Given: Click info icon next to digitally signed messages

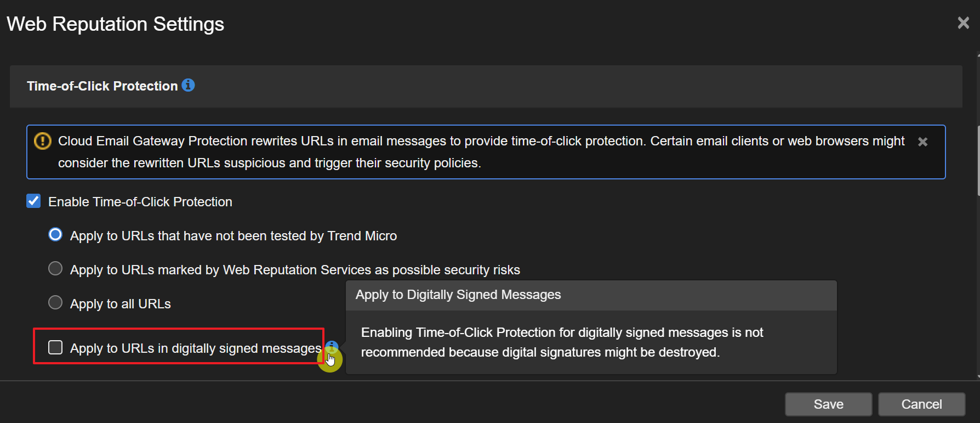Looking at the screenshot, I should point(332,347).
